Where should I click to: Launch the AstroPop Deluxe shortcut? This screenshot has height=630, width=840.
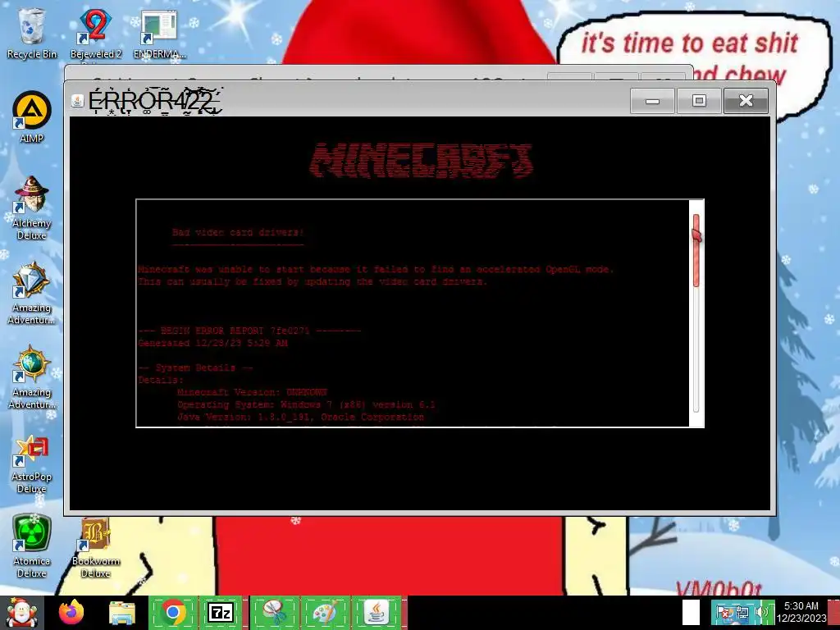[31, 464]
